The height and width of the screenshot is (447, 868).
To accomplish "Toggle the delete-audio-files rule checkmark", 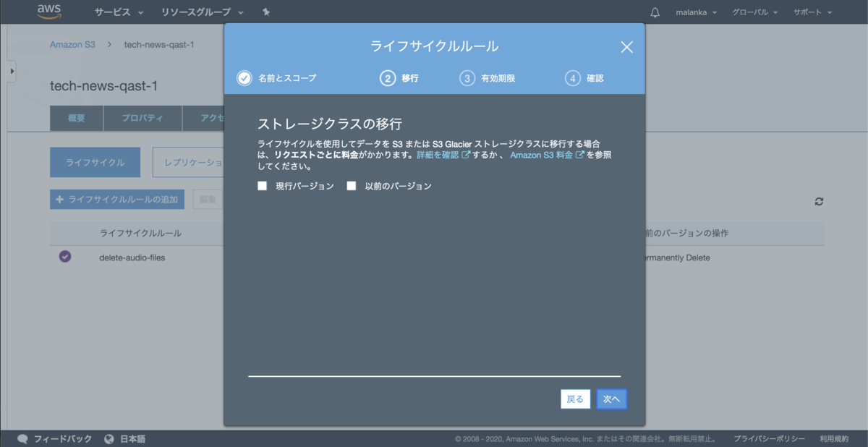I will pyautogui.click(x=65, y=257).
